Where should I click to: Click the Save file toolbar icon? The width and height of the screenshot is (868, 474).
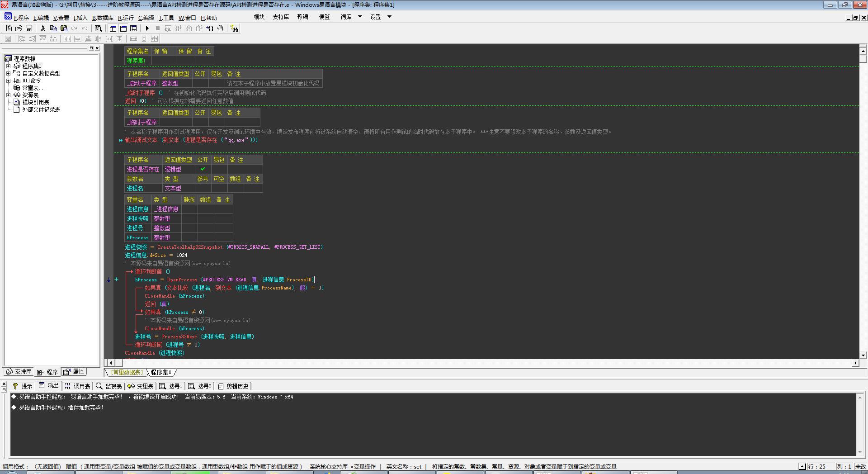point(29,28)
